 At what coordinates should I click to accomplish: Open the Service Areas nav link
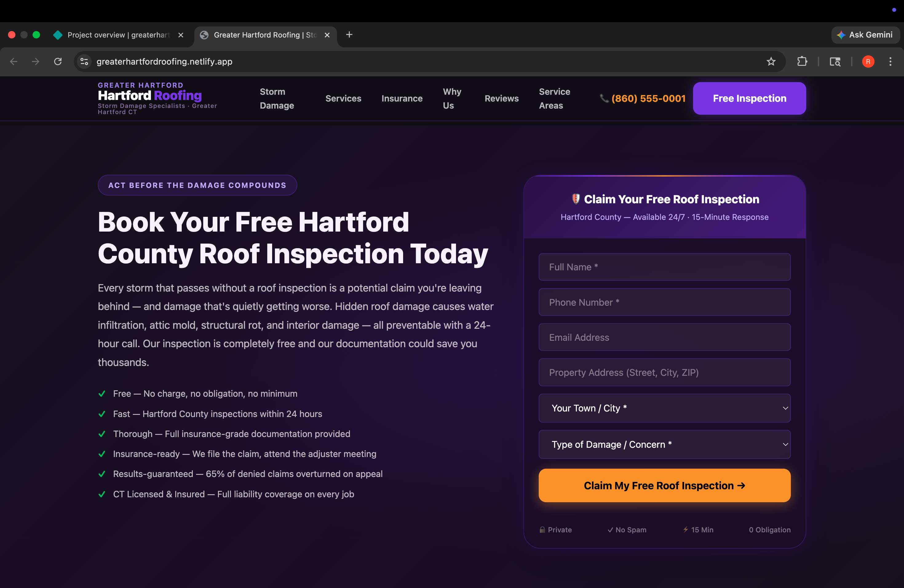[x=555, y=98]
